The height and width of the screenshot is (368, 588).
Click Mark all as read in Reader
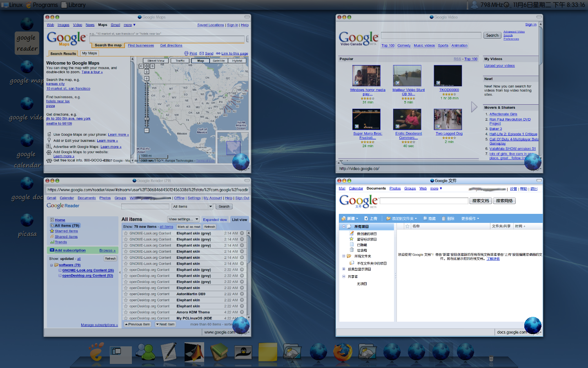189,227
